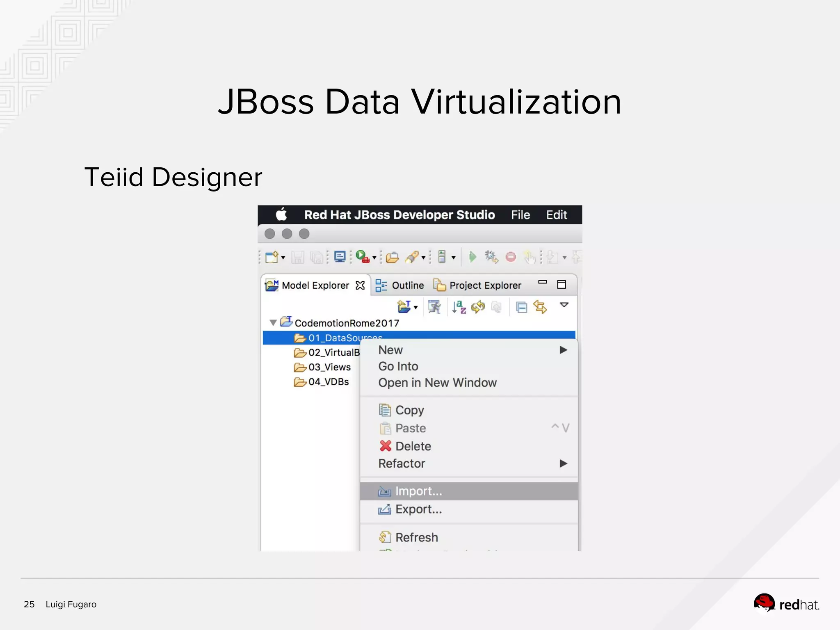
Task: Open the dropdown arrow after last edit icon
Action: [564, 258]
